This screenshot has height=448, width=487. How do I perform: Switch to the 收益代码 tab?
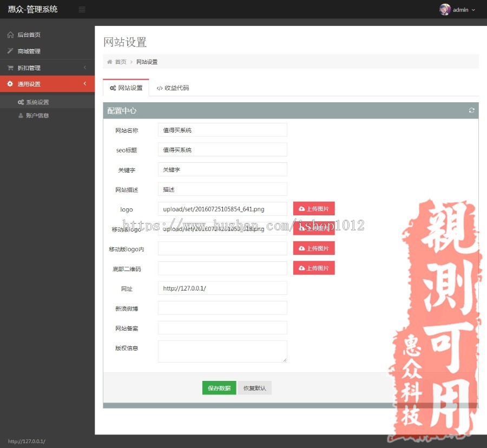click(x=173, y=88)
